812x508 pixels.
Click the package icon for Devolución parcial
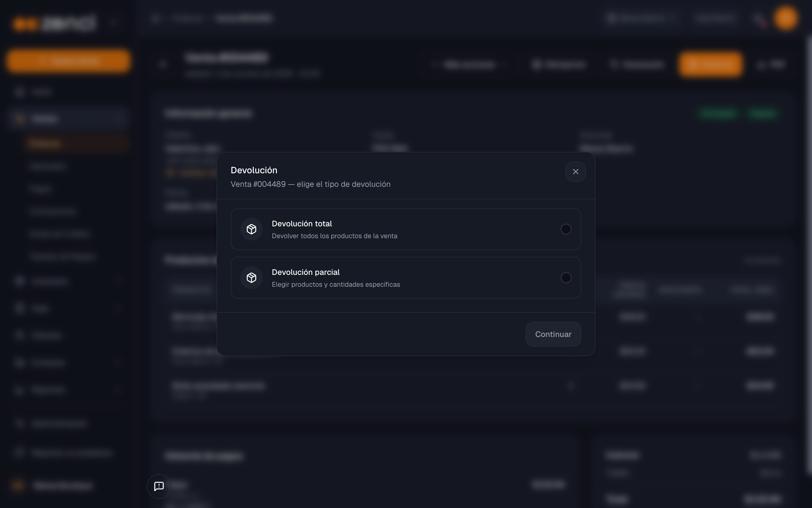coord(251,277)
